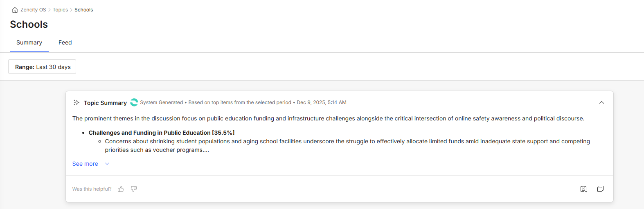Copy the topic summary using the copy icon
644x209 pixels.
pyautogui.click(x=600, y=189)
